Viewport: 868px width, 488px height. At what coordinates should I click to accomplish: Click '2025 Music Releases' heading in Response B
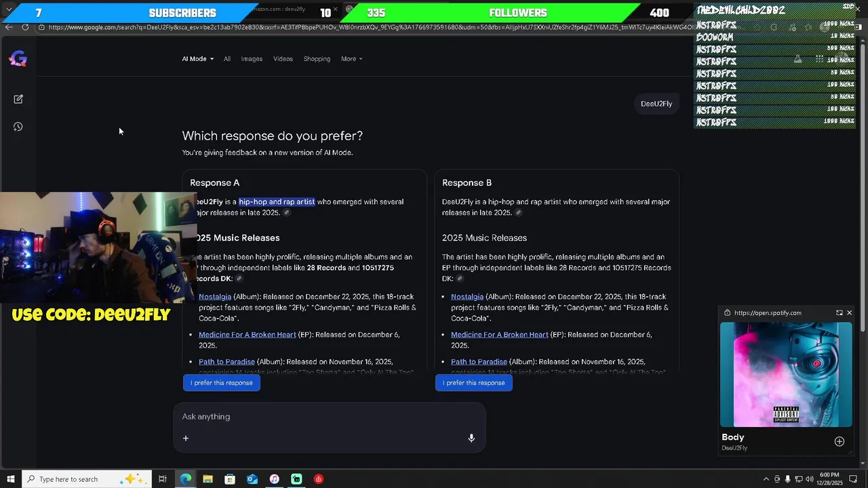point(484,238)
